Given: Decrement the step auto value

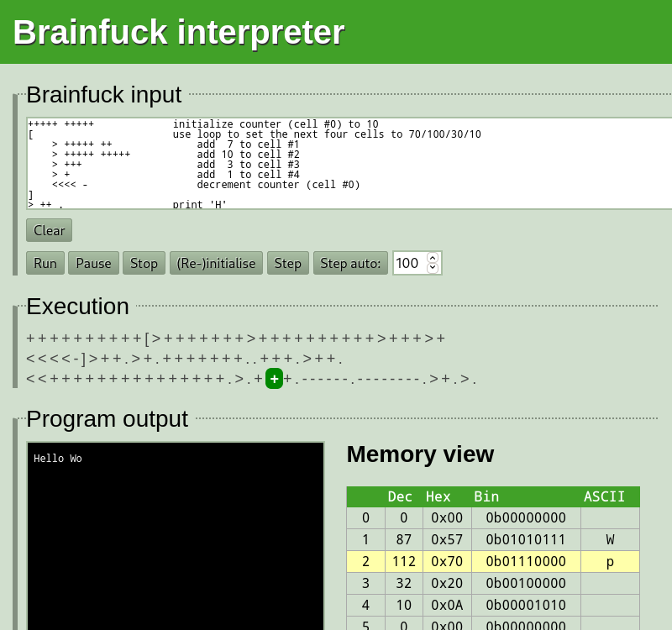Looking at the screenshot, I should pos(432,268).
